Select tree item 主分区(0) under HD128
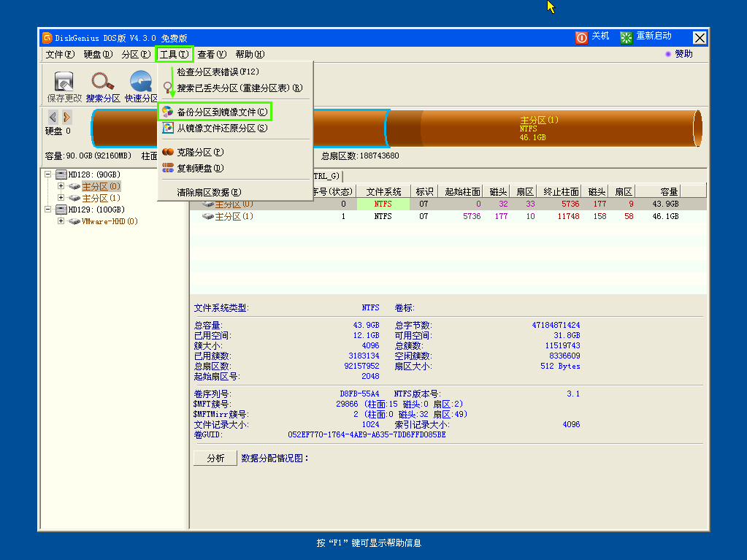The width and height of the screenshot is (747, 560). point(101,186)
